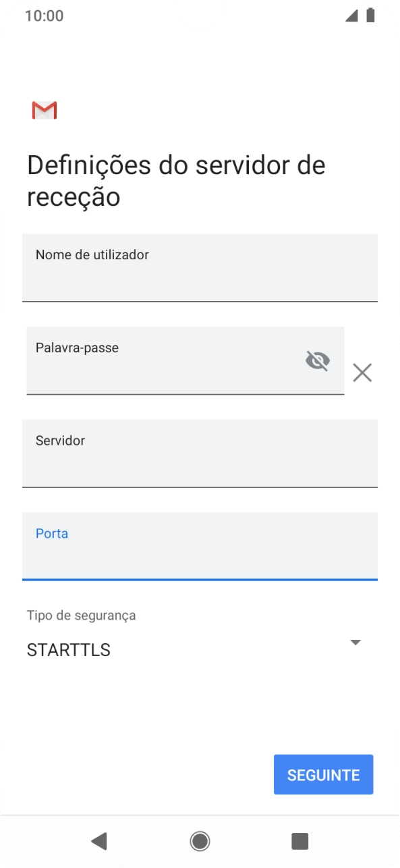Click the battery icon in status bar

click(x=370, y=13)
